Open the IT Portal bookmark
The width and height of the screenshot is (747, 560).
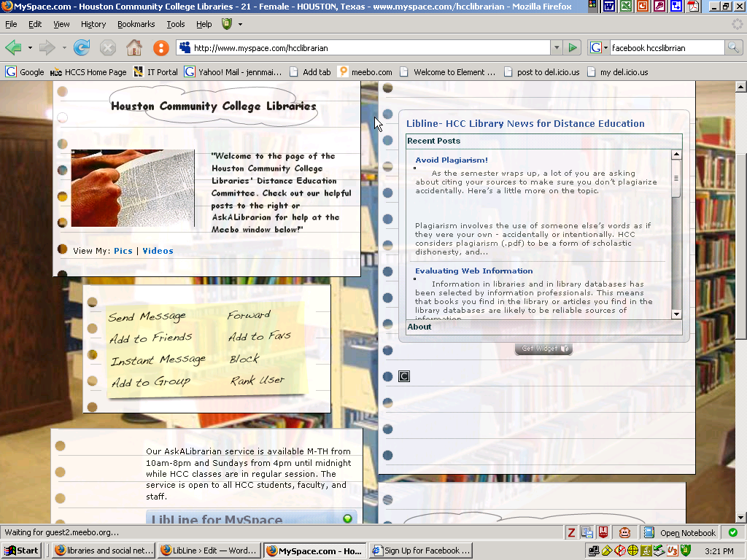tap(156, 72)
